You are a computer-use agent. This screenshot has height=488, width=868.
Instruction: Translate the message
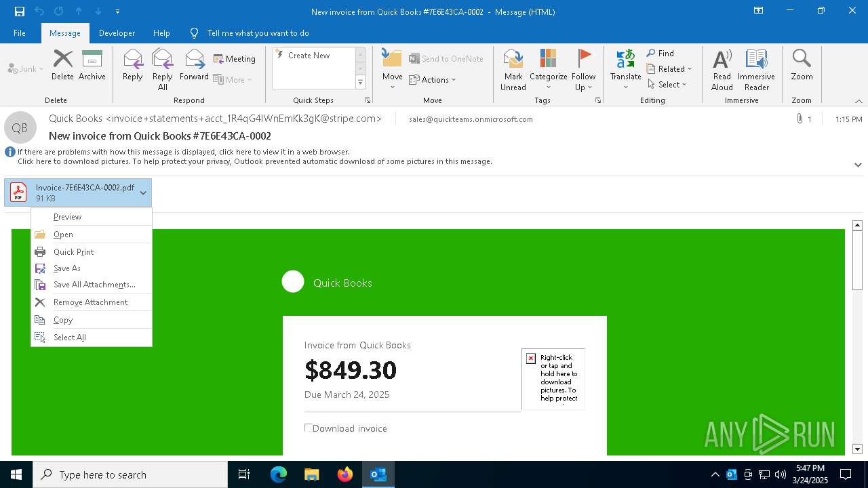[x=625, y=69]
